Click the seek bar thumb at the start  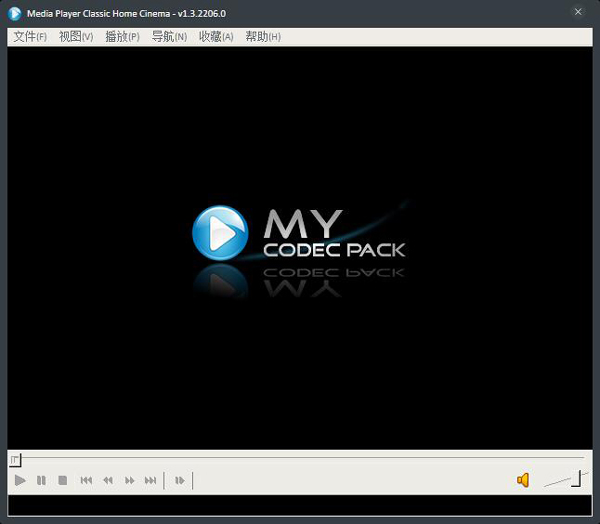tap(15, 460)
